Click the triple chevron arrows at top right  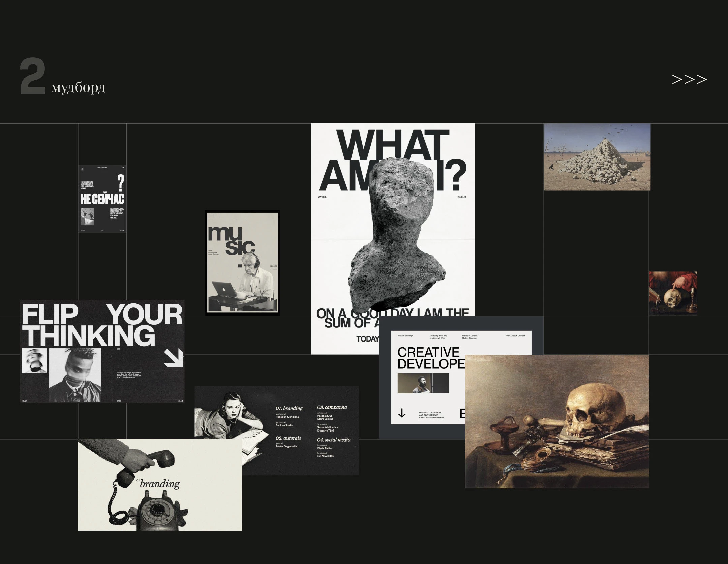pos(689,80)
